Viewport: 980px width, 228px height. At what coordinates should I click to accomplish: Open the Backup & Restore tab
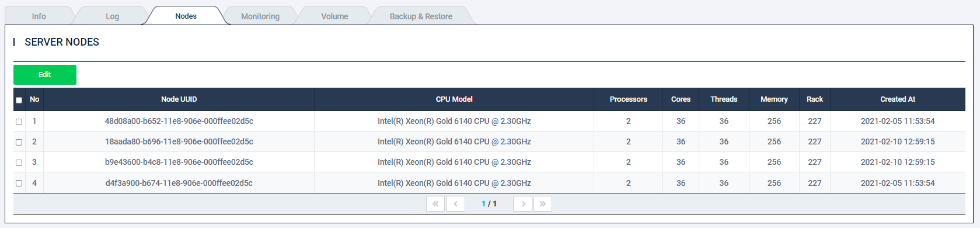point(421,16)
